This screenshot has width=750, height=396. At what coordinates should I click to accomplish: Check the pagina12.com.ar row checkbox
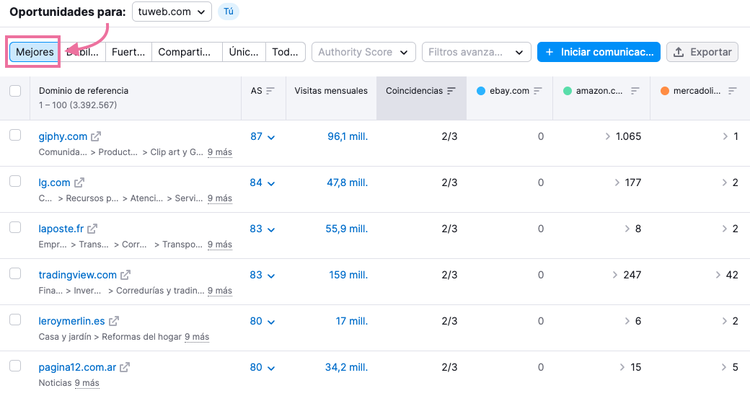coord(15,366)
